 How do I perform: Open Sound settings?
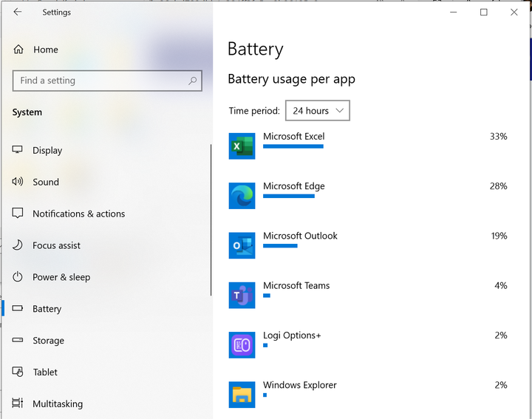click(46, 182)
